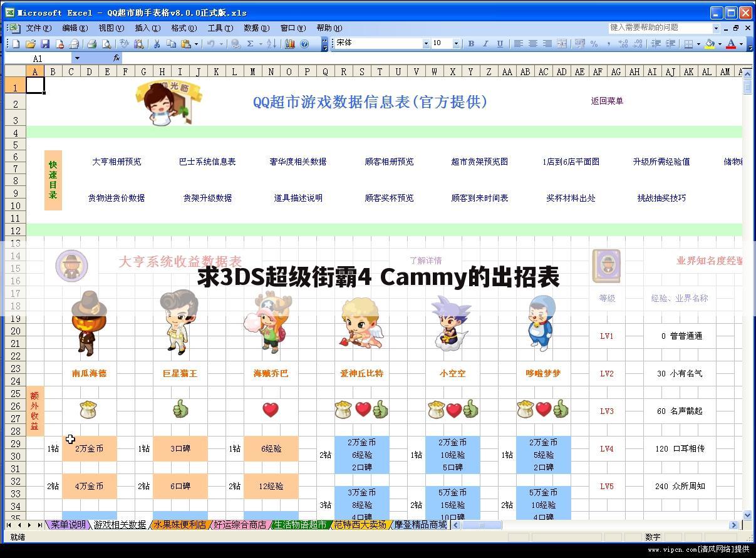Open the 超市货架预览图 link
Screen dimensions: 756x558
pyautogui.click(x=480, y=162)
